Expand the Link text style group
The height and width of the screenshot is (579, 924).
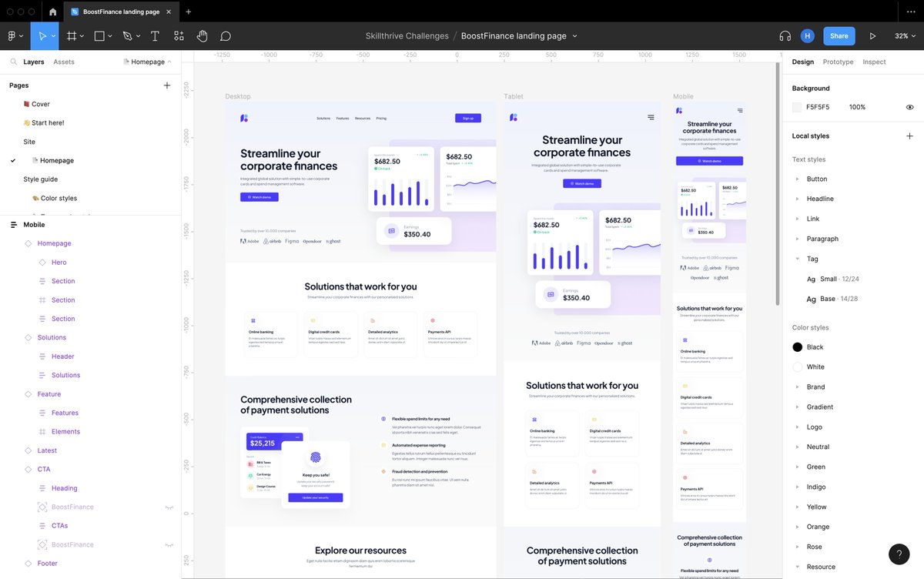tap(798, 219)
